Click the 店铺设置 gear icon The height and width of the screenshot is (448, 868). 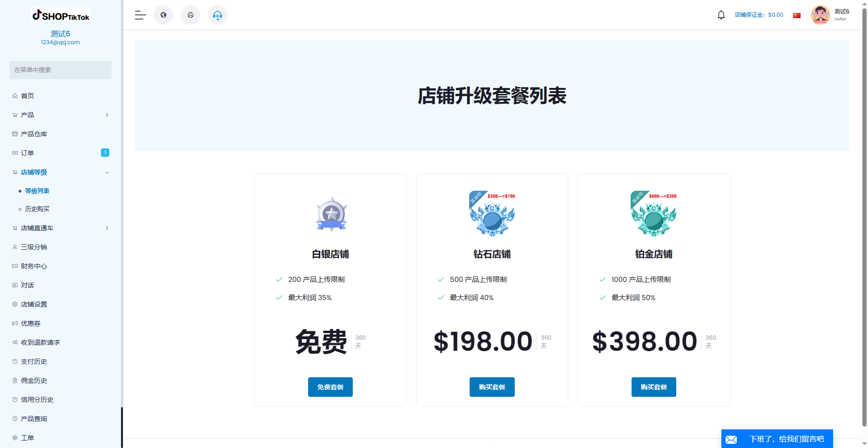tap(15, 304)
